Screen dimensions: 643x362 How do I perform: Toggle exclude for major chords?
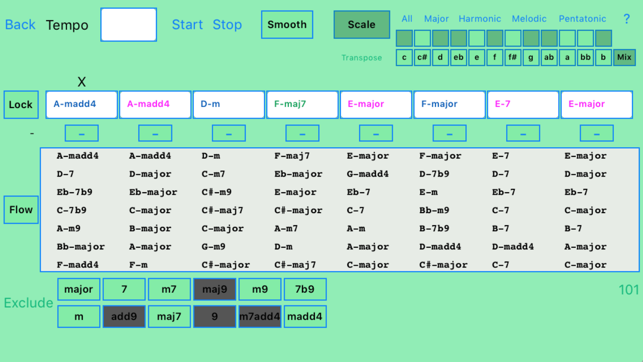point(79,289)
